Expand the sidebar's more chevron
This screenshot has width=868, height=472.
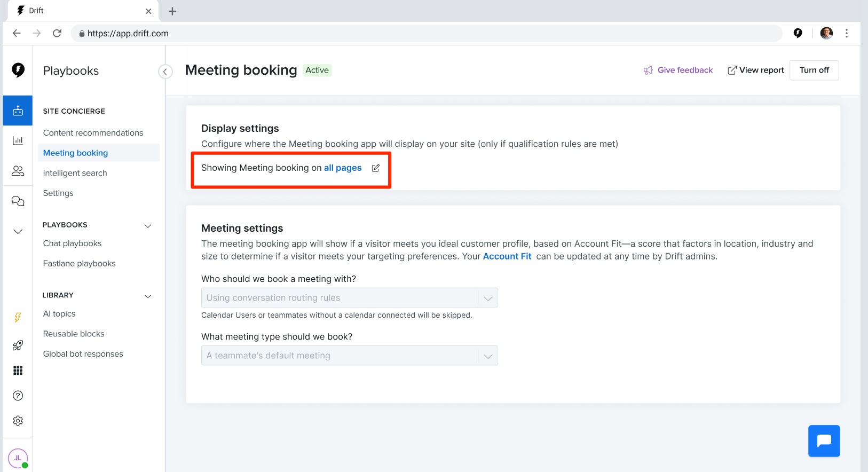(x=18, y=231)
